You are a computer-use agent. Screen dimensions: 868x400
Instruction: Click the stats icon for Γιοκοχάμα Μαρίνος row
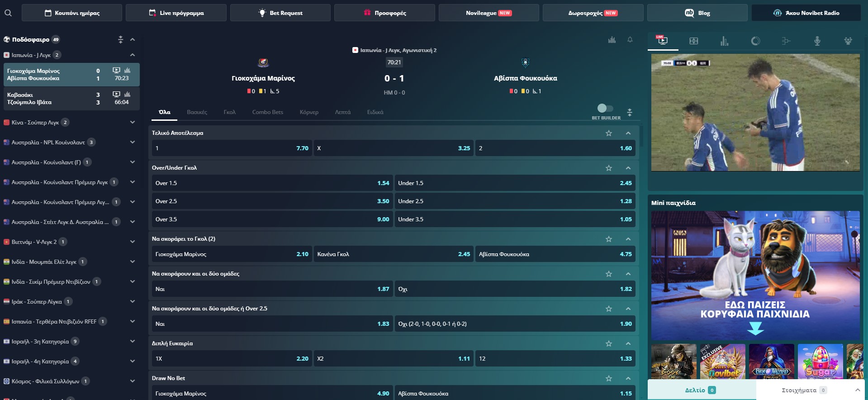coord(127,70)
